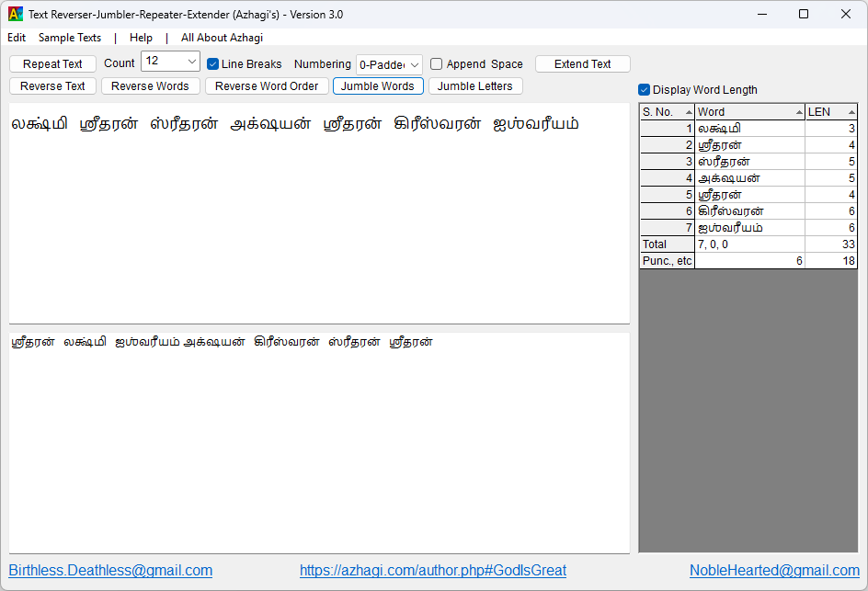The height and width of the screenshot is (591, 868).
Task: Click கிரீஸ்வரன் in the output text
Action: [287, 342]
